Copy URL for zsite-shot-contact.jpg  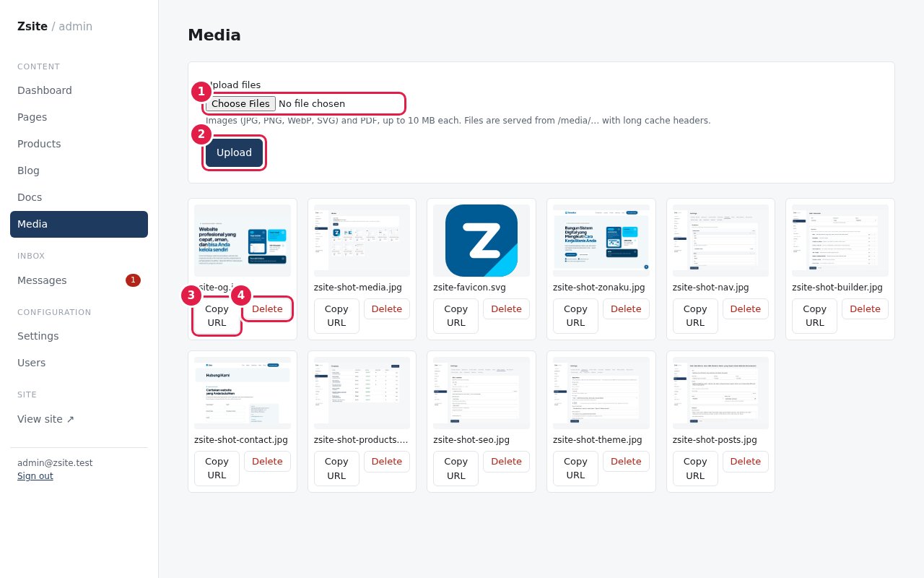click(217, 468)
